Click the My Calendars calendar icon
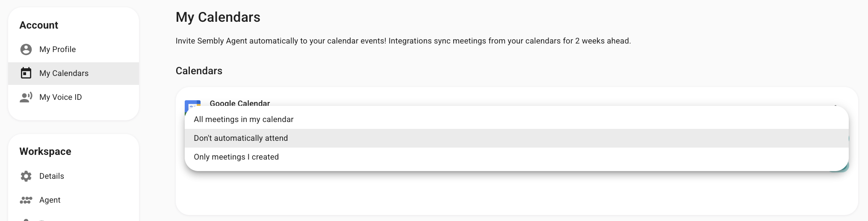 26,73
